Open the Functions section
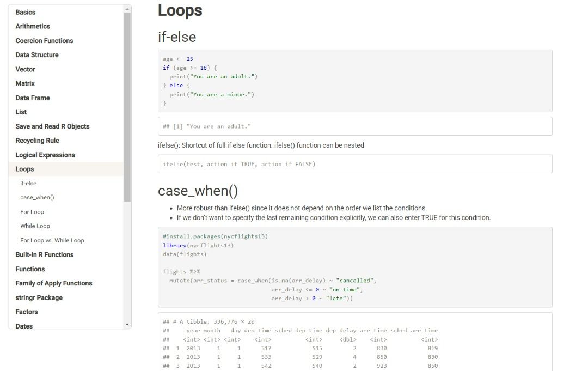 (30, 269)
